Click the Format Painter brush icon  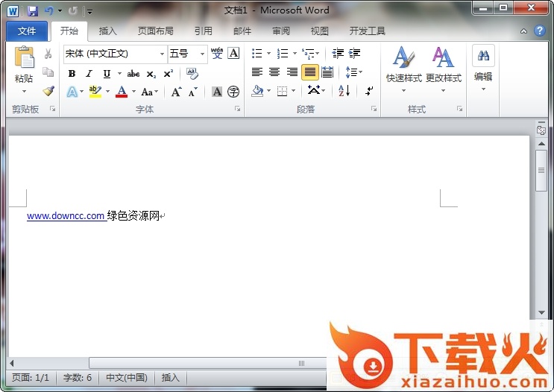(x=48, y=91)
